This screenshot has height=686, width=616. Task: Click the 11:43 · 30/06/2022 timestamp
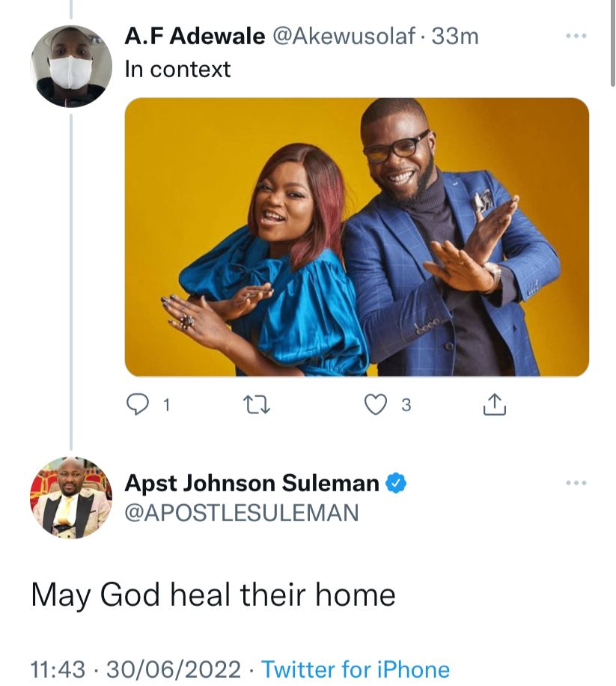tap(136, 670)
